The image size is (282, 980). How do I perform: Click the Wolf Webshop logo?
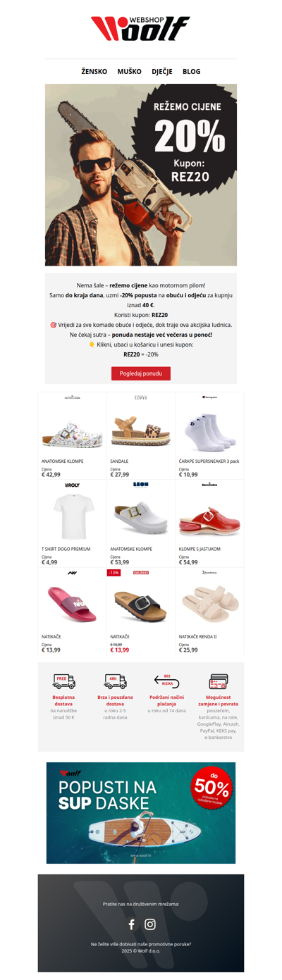pyautogui.click(x=140, y=28)
